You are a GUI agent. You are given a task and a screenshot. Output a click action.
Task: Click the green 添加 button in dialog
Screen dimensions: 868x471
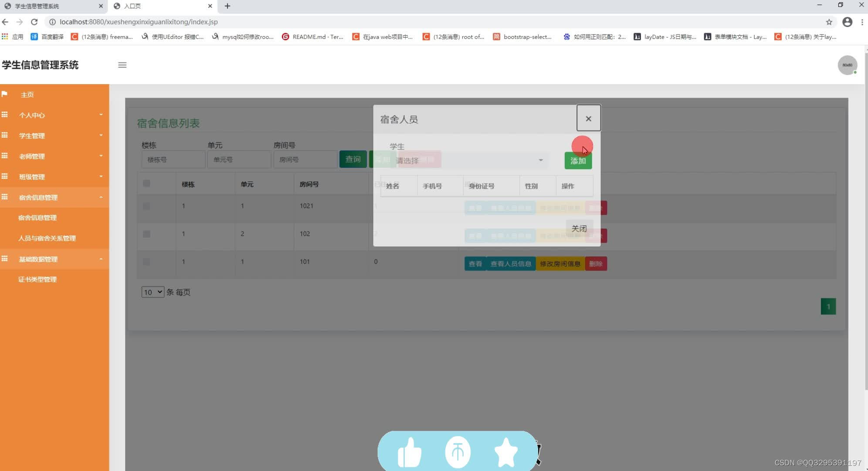tap(578, 160)
